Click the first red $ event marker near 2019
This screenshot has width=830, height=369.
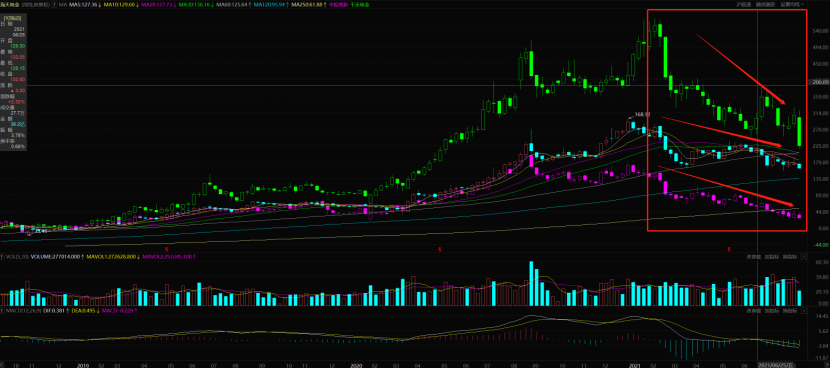pos(167,248)
